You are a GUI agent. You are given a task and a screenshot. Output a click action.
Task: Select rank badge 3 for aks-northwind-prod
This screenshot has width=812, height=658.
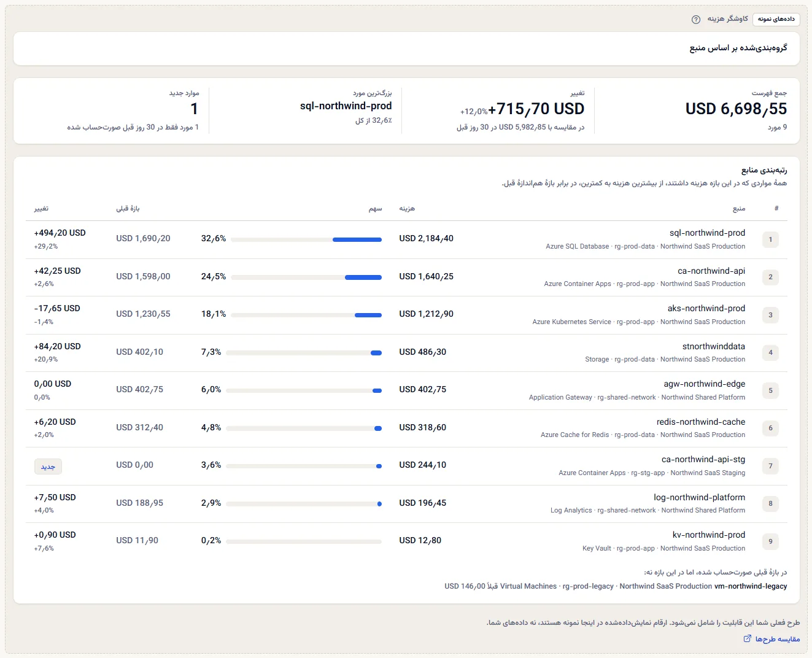click(x=771, y=315)
